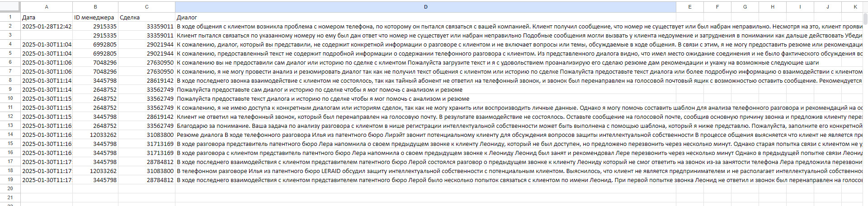Select column J header
This screenshot has height=206, width=868.
[x=828, y=7]
